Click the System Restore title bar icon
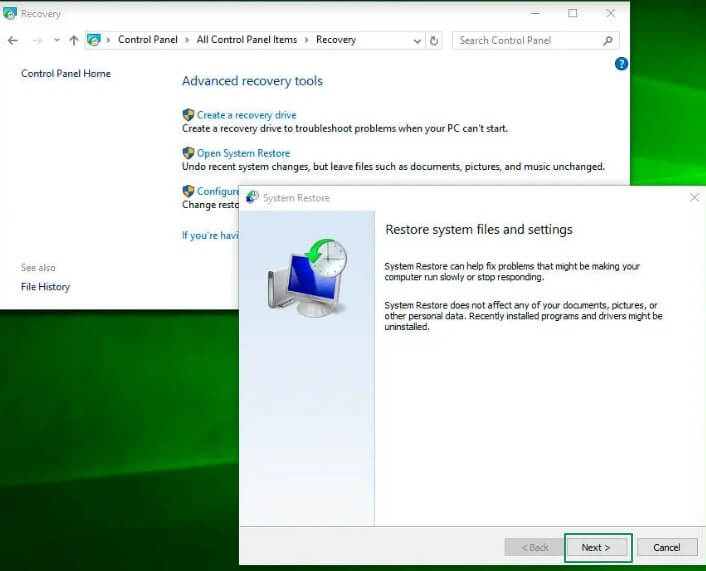Screen dimensions: 706x571 tap(252, 198)
